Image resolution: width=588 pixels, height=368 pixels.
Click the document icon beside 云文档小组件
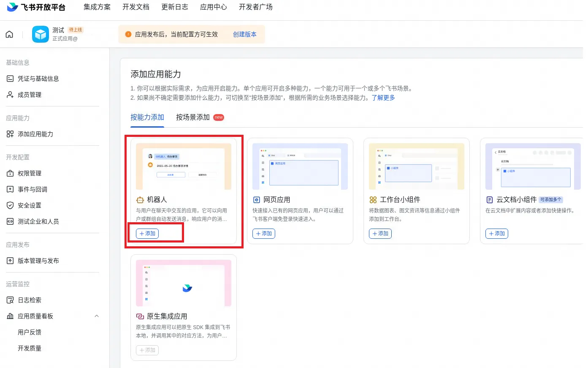(x=489, y=200)
